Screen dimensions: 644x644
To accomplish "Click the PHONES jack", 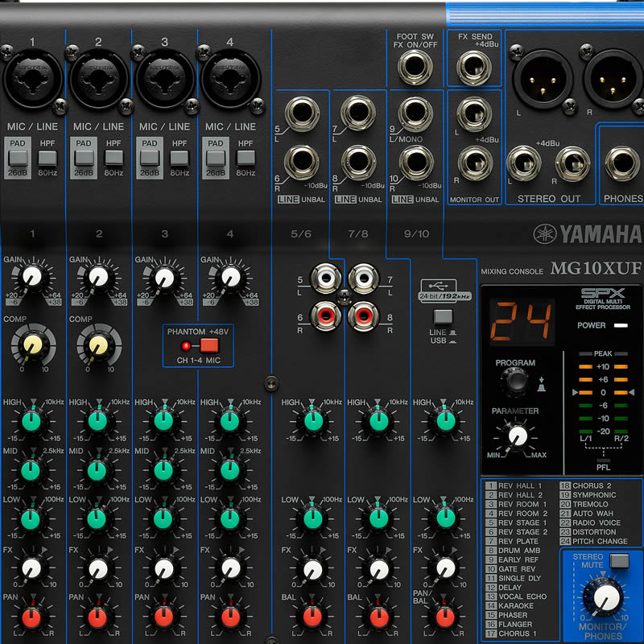I will 622,163.
